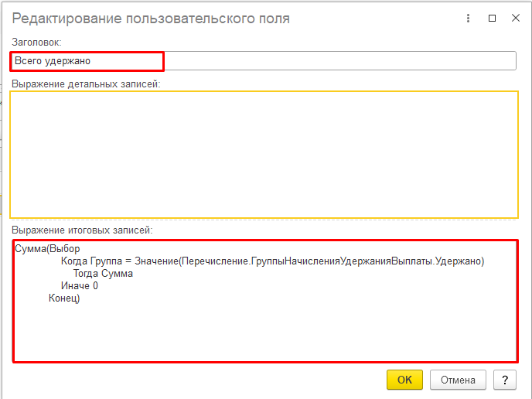Confirm changes with the OK button
532x399 pixels.
(404, 380)
